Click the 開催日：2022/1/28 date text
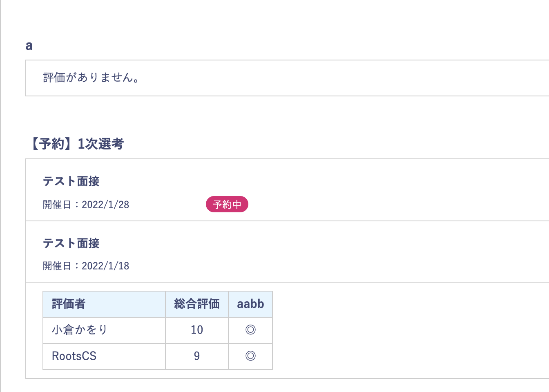Image resolution: width=549 pixels, height=392 pixels. [86, 205]
